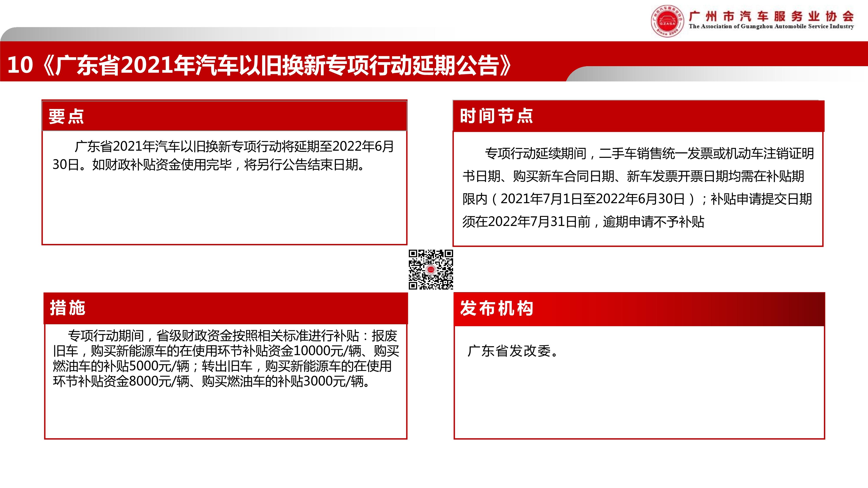This screenshot has height=488, width=868.
Task: Click the 发布机构 section header
Action: (x=639, y=309)
